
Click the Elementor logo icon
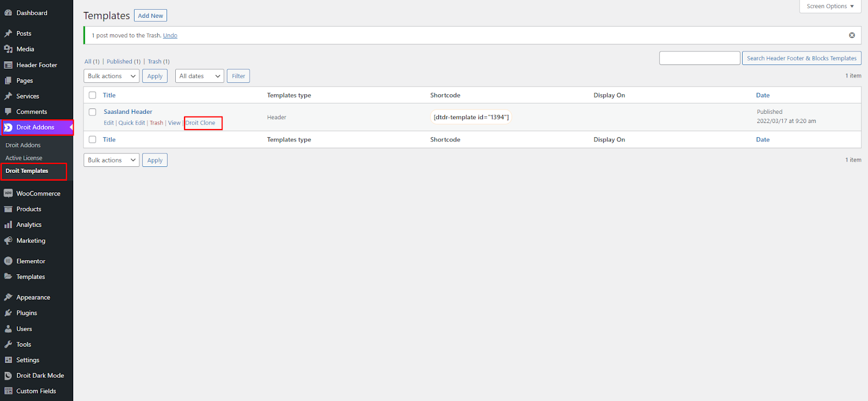[8, 261]
